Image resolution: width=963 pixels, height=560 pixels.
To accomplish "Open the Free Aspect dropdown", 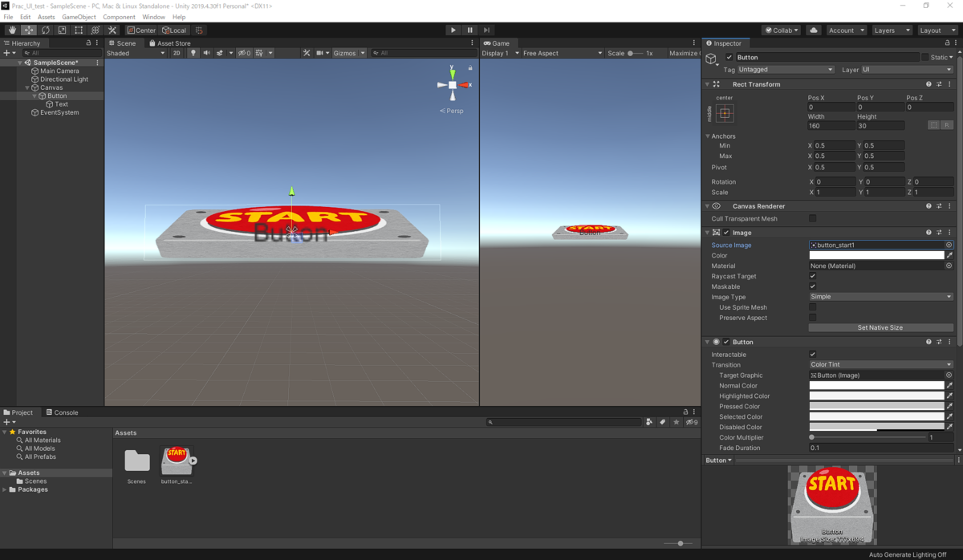I will 562,53.
